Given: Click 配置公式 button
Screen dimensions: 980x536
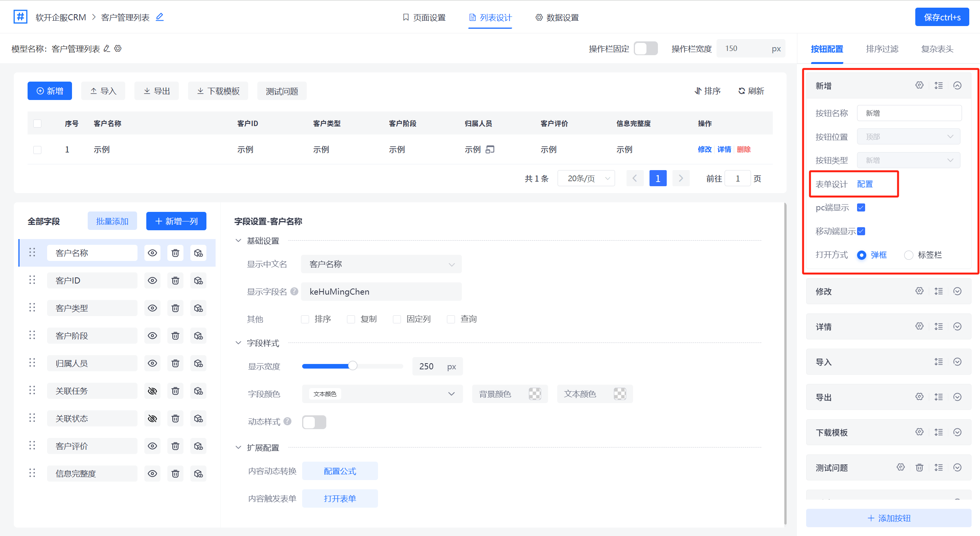Looking at the screenshot, I should point(340,471).
